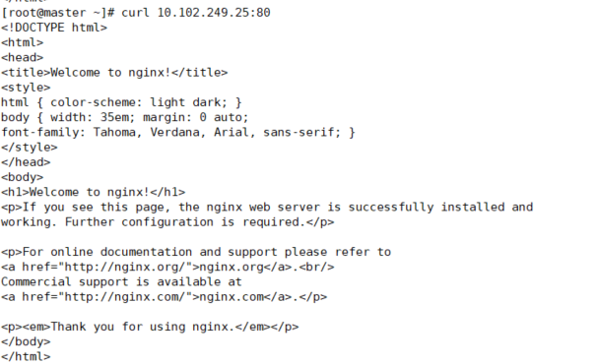
Task: Click the opening style tag line
Action: tap(26, 88)
